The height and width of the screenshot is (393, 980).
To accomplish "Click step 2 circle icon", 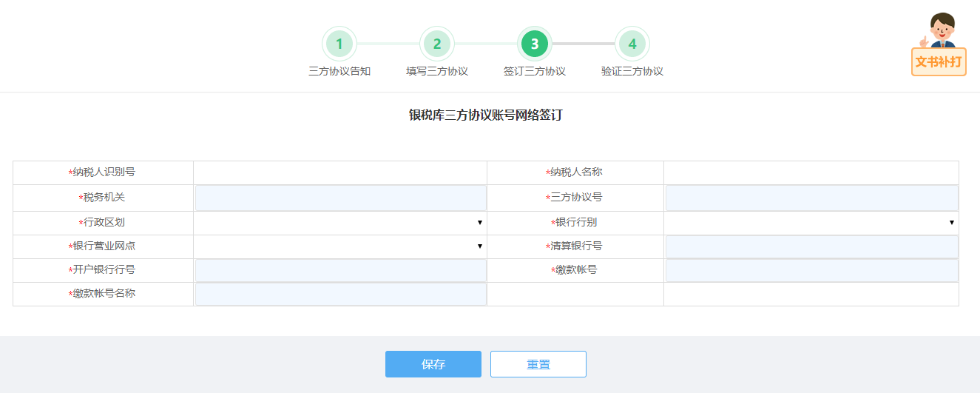I will point(437,44).
